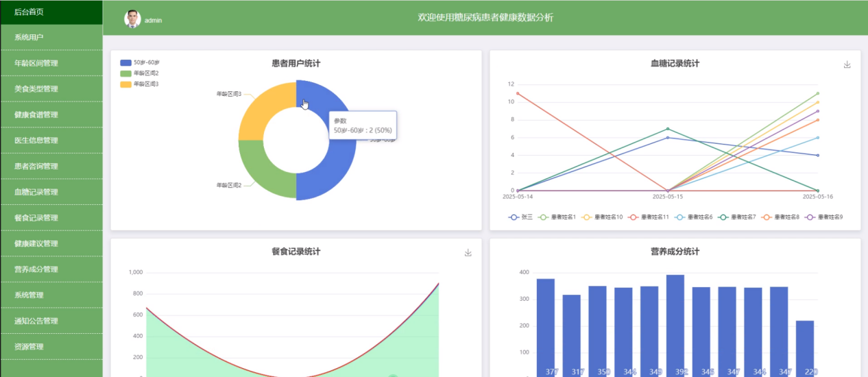Open 患者咨询管理 section
The height and width of the screenshot is (377, 868).
(51, 166)
